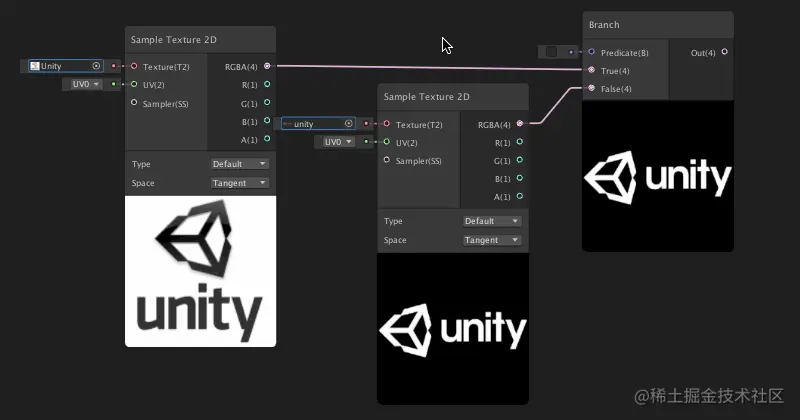Viewport: 800px width, 420px height.
Task: Click G(1) output port on black-preview Sample Texture node
Action: [519, 160]
